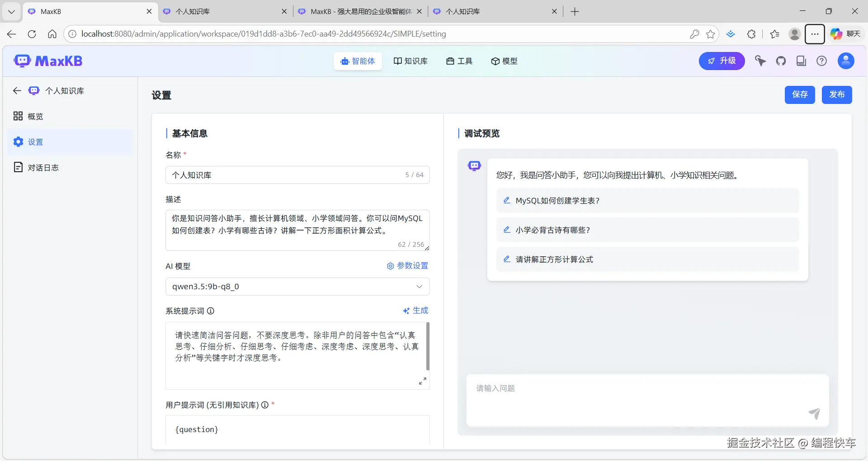Select the suggested question MySQL如何创建学生表?
Image resolution: width=868 pixels, height=461 pixels.
pos(647,201)
